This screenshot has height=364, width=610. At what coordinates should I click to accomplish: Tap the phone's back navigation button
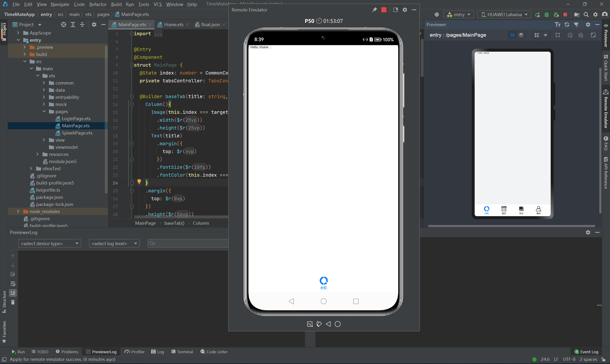click(x=291, y=301)
